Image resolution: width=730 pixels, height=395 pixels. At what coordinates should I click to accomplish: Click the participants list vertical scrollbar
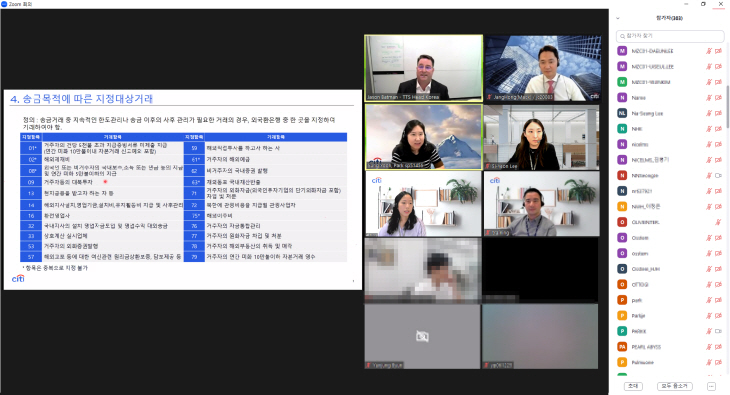coord(727,107)
